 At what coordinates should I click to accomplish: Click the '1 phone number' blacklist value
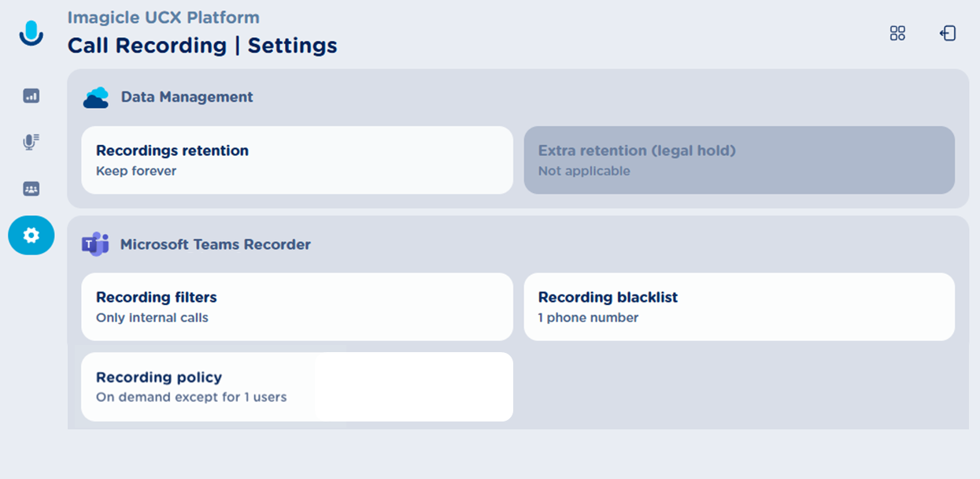(x=588, y=318)
